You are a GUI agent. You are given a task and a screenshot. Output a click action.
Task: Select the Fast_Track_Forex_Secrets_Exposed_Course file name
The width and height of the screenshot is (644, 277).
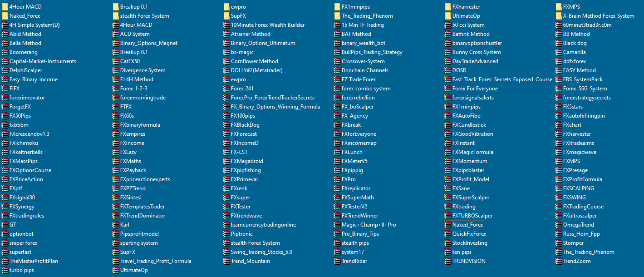(502, 79)
